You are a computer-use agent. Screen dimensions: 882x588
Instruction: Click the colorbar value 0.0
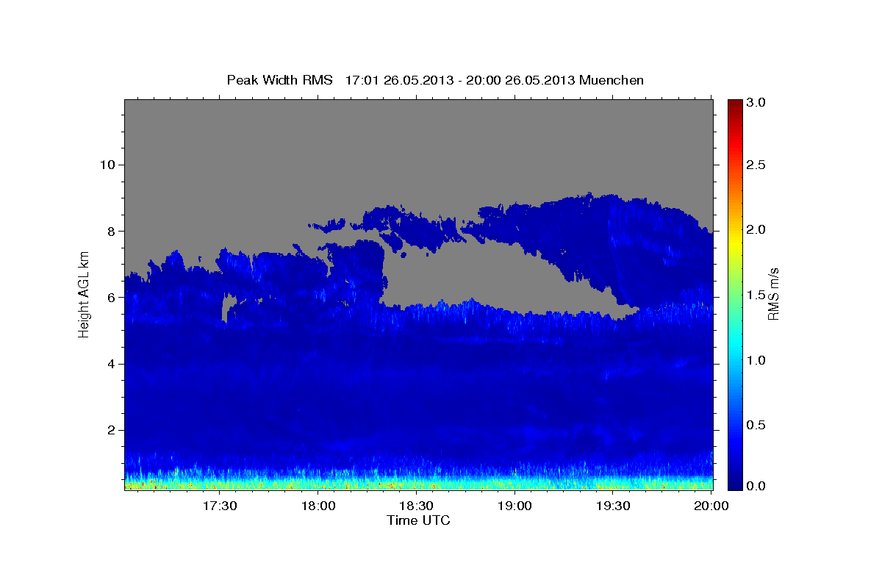click(x=756, y=486)
